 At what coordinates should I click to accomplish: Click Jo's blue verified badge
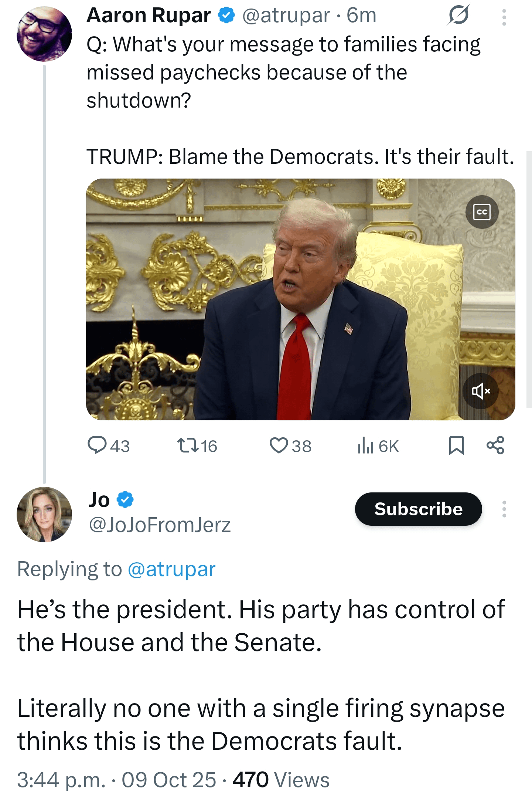[x=125, y=500]
